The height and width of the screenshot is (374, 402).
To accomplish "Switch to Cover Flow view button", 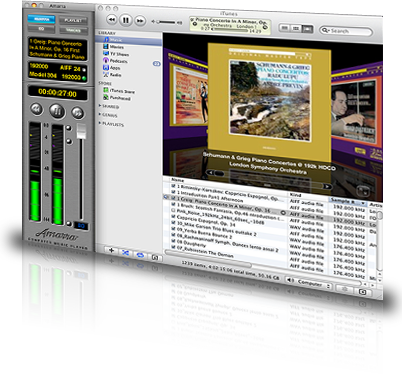I will point(307,29).
